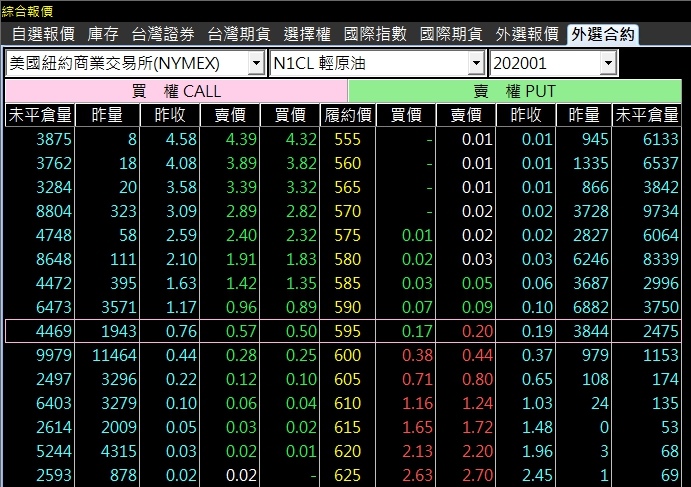
Task: Click the 履約價 column header
Action: [348, 115]
